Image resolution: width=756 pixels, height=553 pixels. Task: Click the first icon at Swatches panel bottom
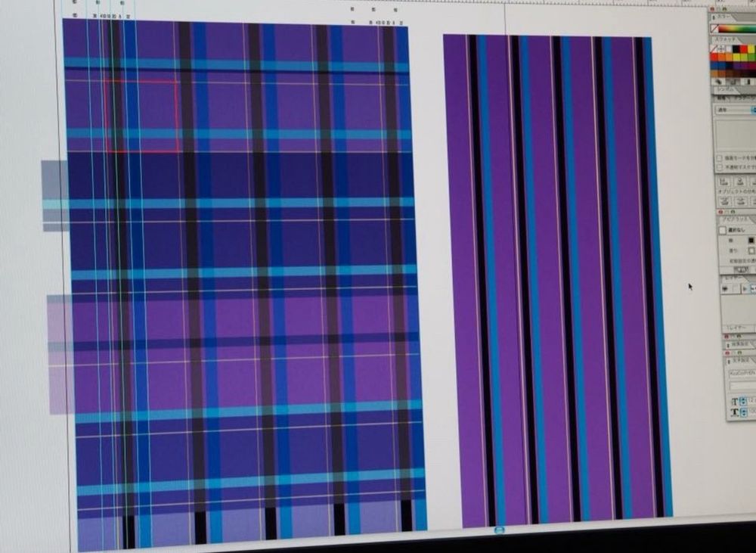click(x=718, y=82)
